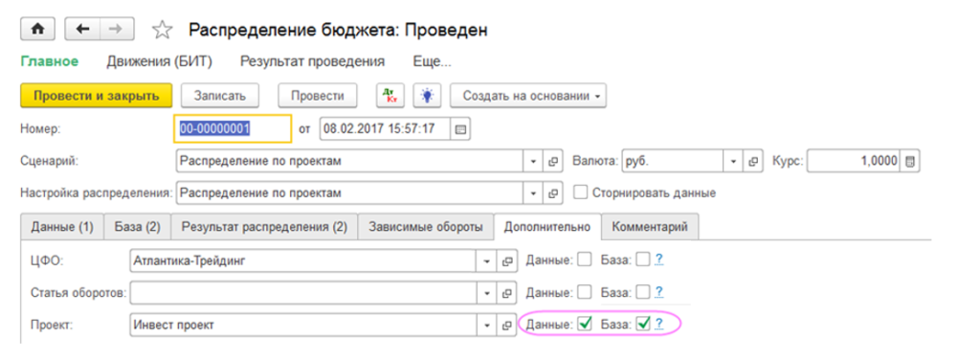Click Провести и закрыть button
The height and width of the screenshot is (362, 980).
click(x=97, y=96)
